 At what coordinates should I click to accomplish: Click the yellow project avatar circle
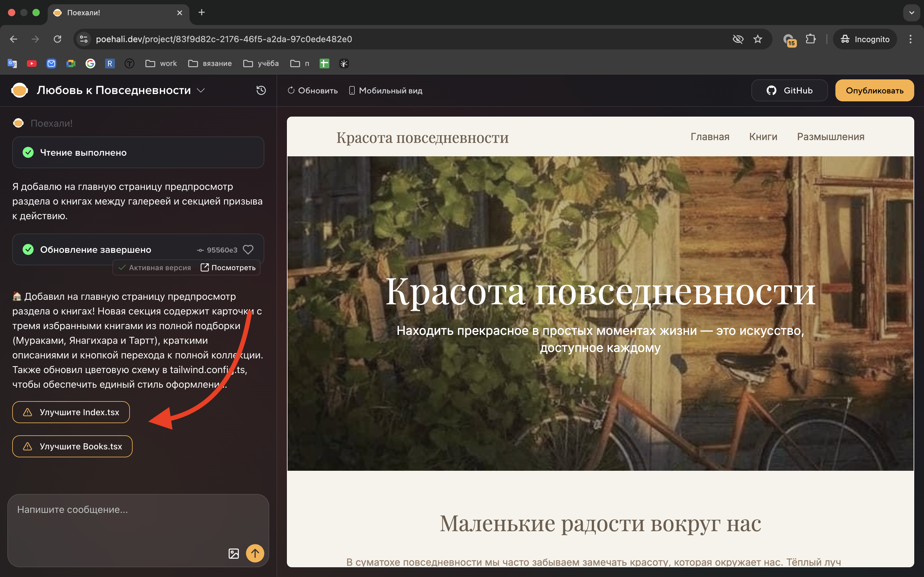(19, 90)
